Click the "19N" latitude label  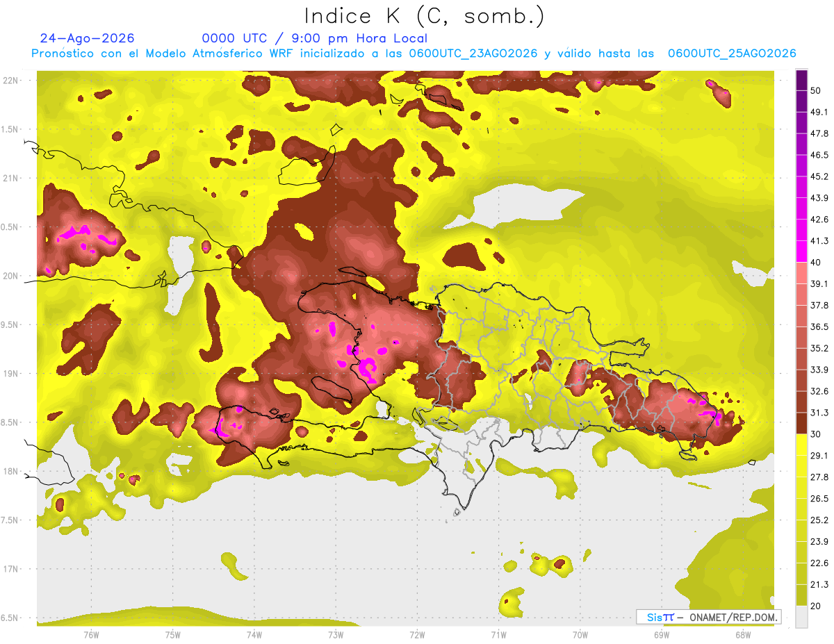11,374
